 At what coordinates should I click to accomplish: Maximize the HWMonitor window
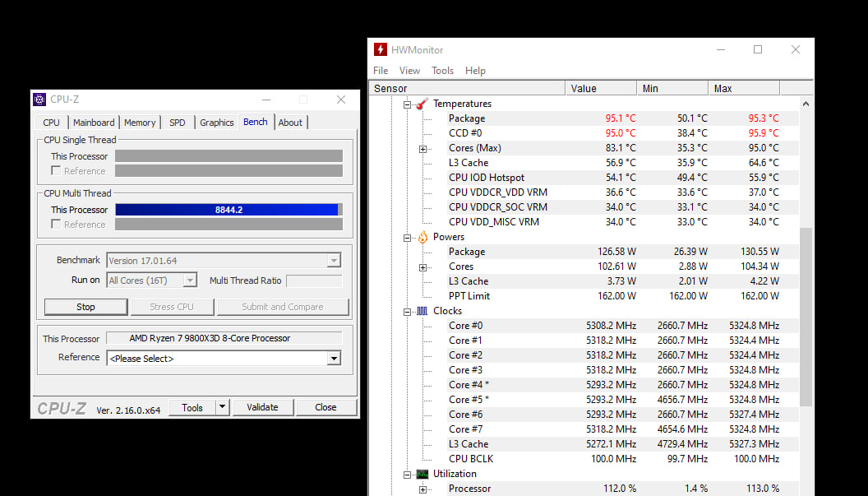(758, 49)
